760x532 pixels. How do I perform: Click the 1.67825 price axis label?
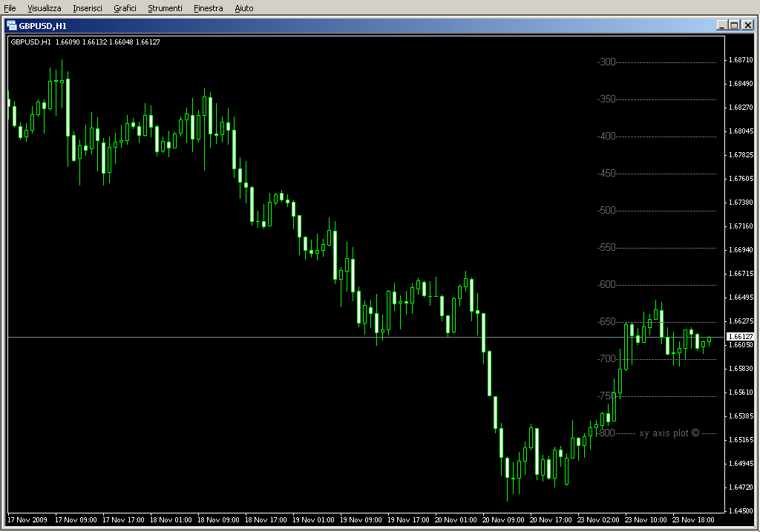[x=741, y=155]
